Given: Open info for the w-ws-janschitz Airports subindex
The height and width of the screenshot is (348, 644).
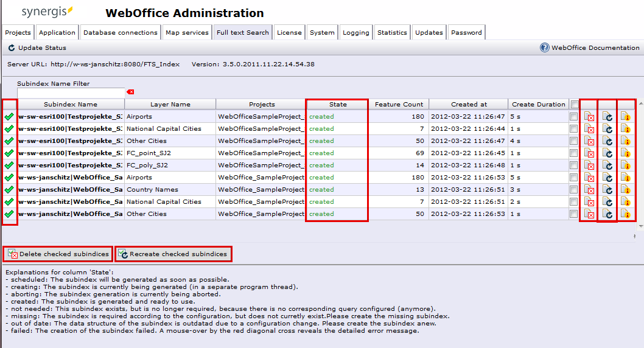Looking at the screenshot, I should coord(625,178).
